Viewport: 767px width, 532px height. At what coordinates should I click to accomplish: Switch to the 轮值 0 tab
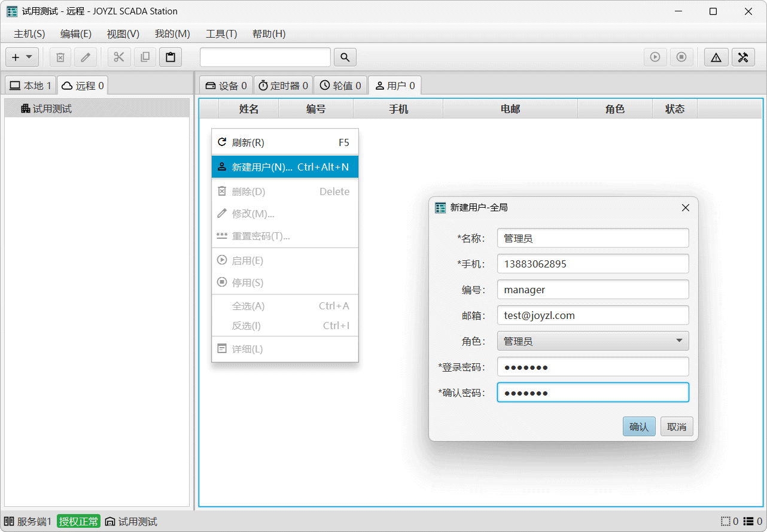coord(340,86)
